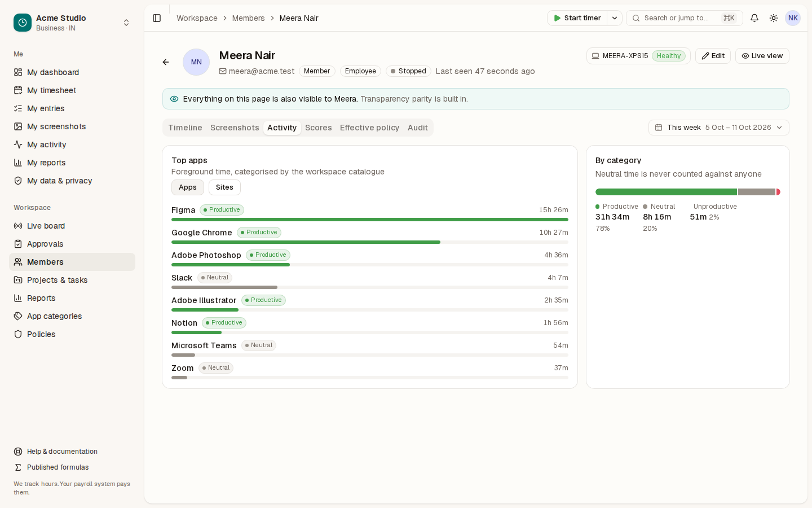The image size is (812, 508).
Task: Click the Edit member button
Action: click(x=713, y=56)
